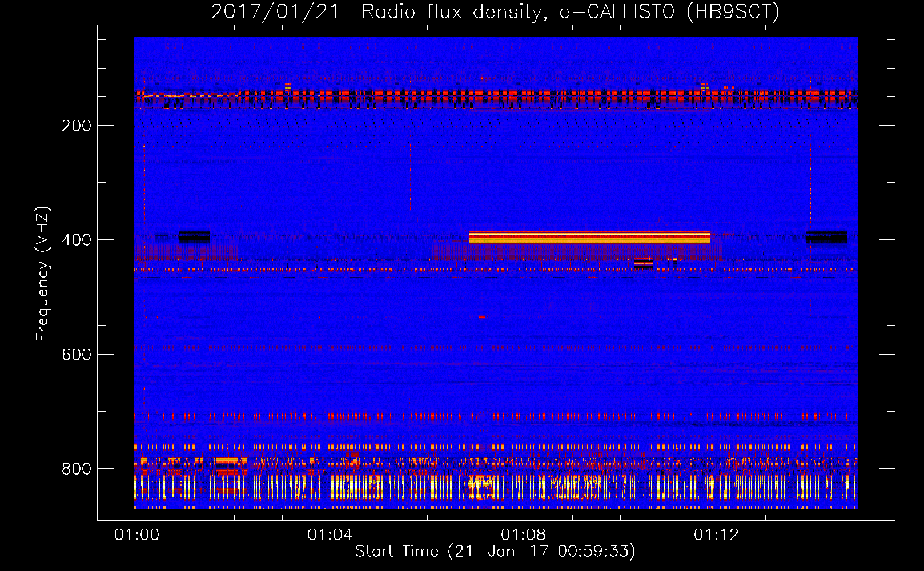Click the 600 frequency tick label

tap(77, 355)
